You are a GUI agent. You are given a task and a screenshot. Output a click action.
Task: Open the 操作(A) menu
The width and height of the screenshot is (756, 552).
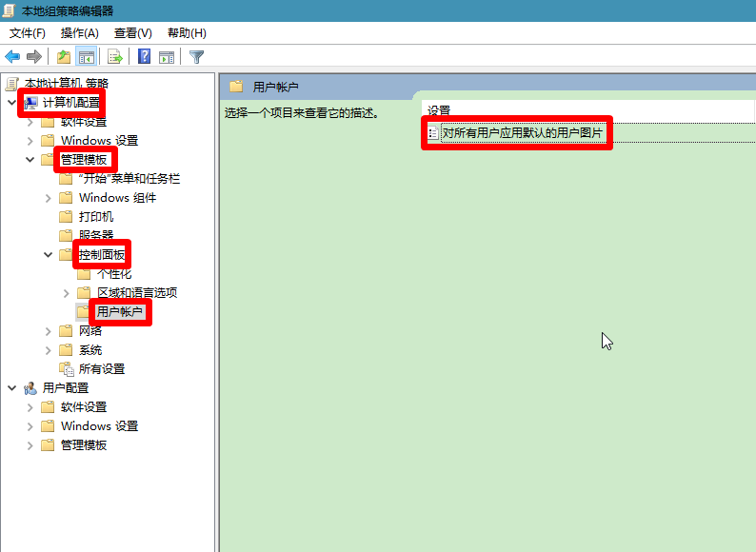click(x=80, y=33)
